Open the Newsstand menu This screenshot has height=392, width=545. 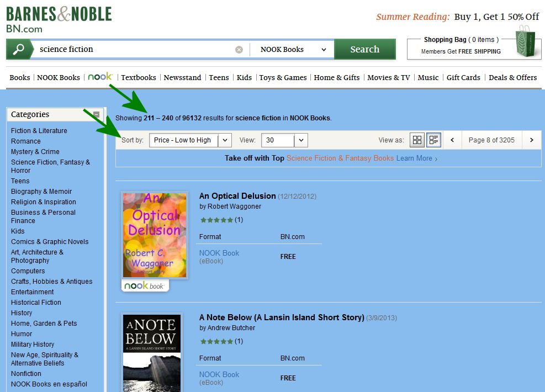click(182, 77)
